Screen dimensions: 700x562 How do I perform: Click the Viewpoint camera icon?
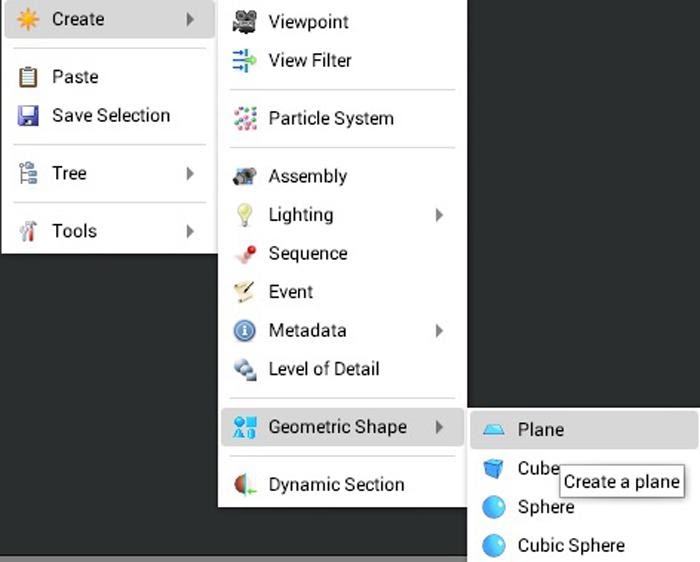[x=245, y=21]
